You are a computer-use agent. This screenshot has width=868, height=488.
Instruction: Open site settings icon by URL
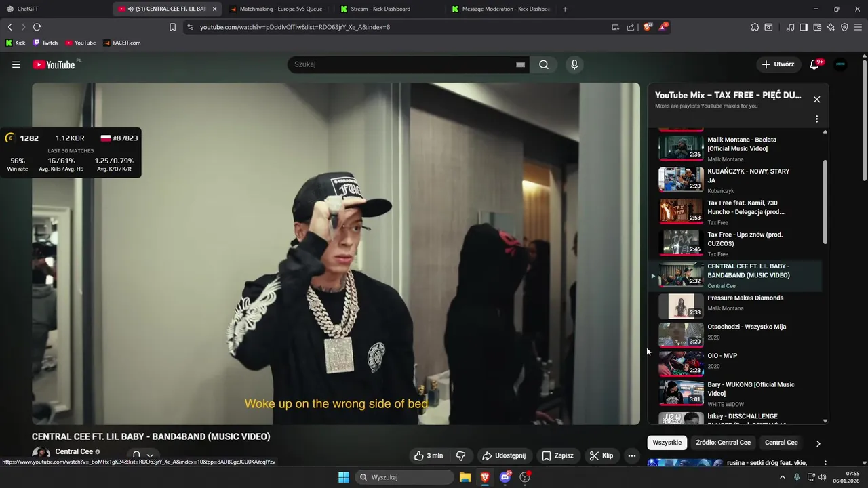(x=190, y=27)
